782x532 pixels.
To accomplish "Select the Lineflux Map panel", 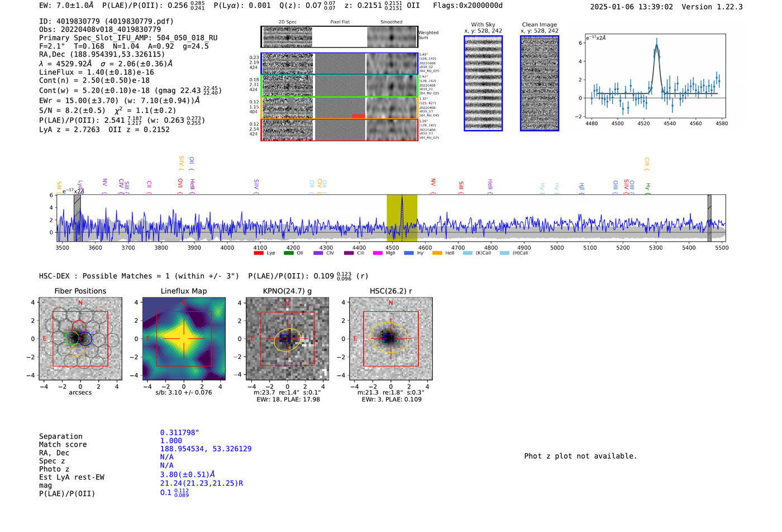I will pyautogui.click(x=184, y=339).
